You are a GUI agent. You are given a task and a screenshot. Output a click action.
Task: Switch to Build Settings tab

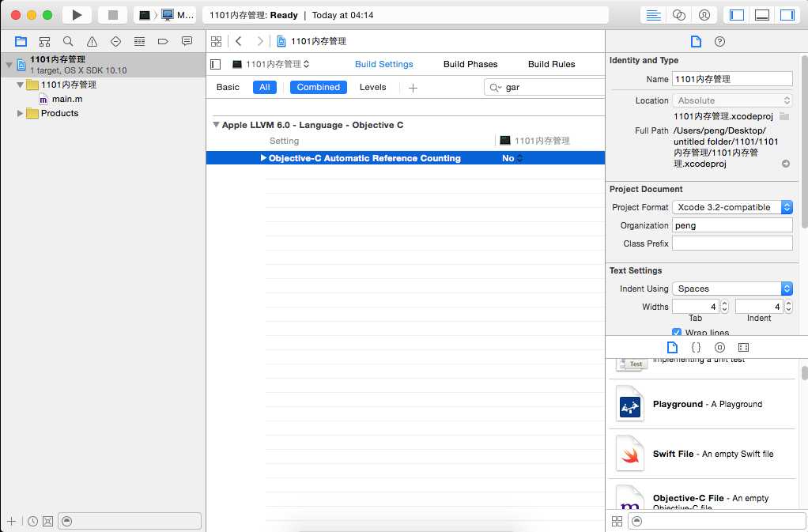click(x=384, y=64)
